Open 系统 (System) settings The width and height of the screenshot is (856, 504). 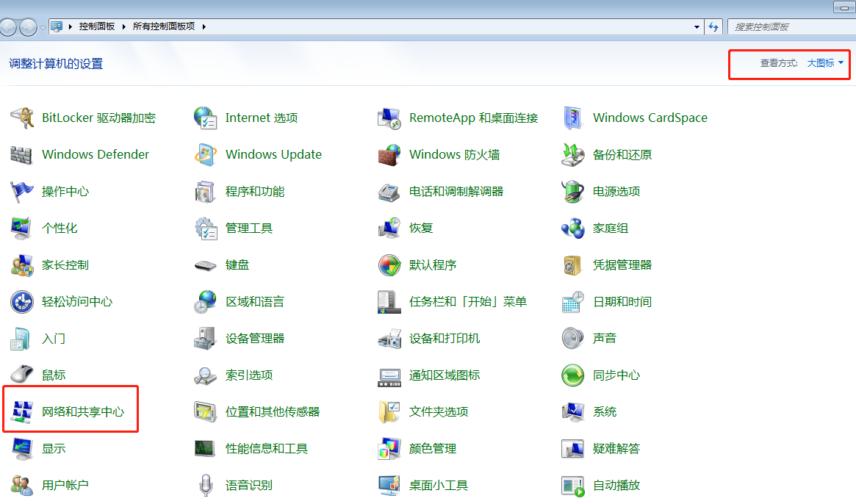603,411
